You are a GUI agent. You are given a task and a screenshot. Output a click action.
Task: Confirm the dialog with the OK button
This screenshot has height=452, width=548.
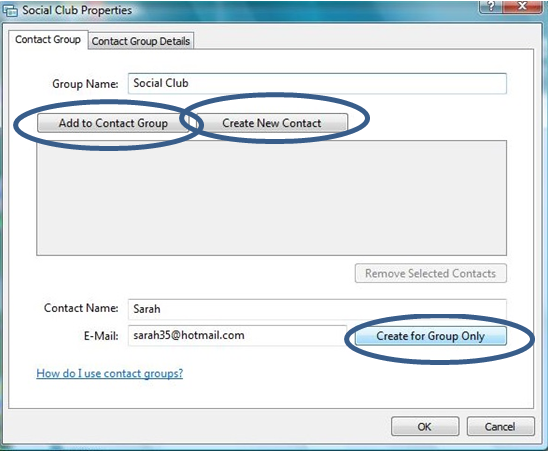coord(425,426)
